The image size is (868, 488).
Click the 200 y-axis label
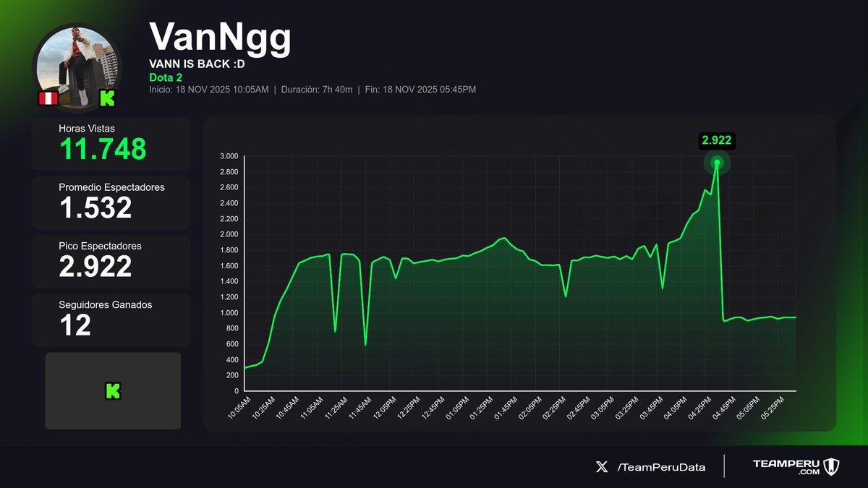(x=232, y=375)
